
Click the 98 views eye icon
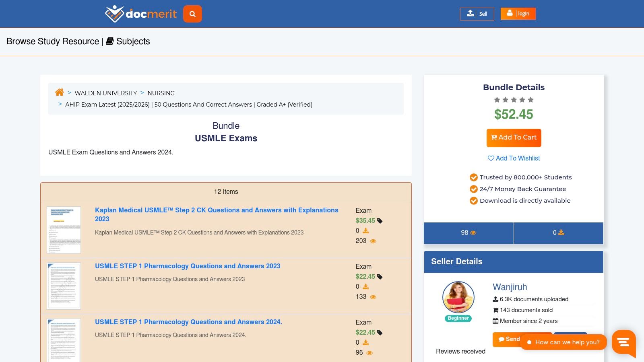click(x=473, y=233)
